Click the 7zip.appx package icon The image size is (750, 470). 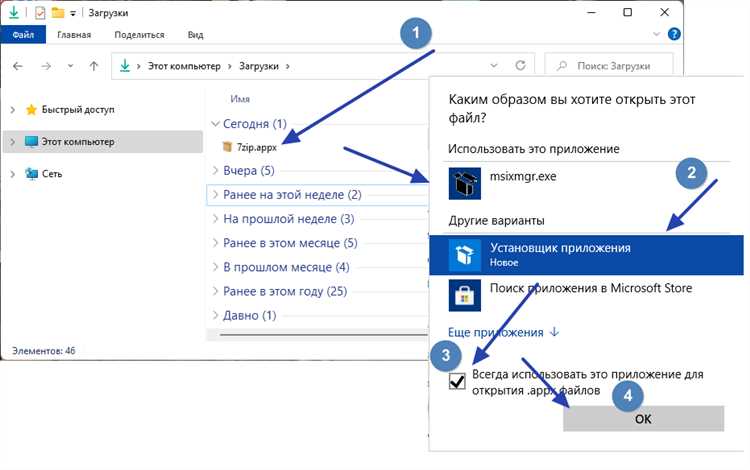[227, 147]
